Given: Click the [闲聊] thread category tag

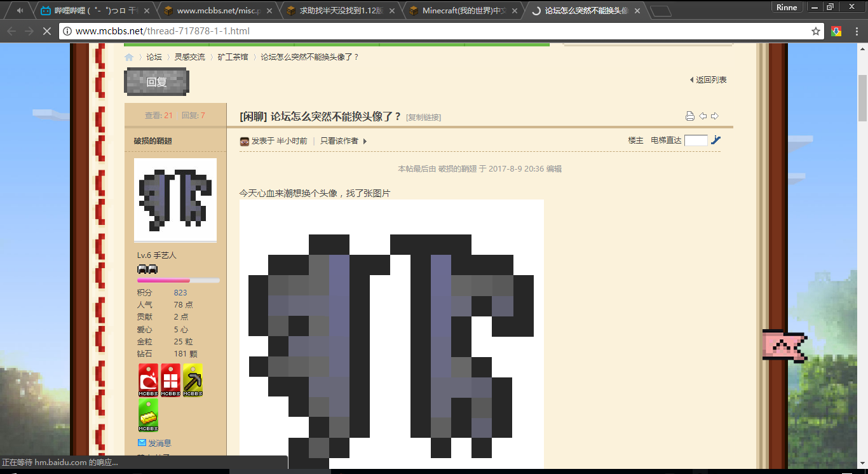Looking at the screenshot, I should (254, 116).
